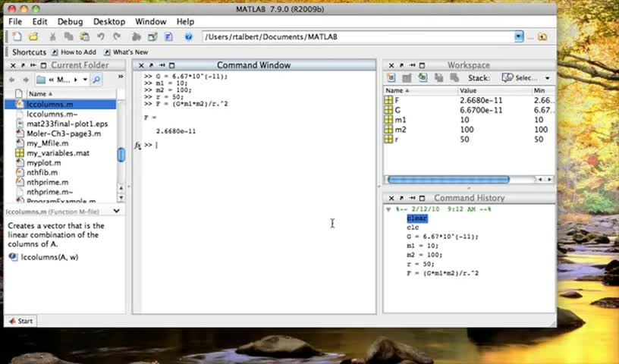Open the current directory path dropdown

click(x=519, y=36)
